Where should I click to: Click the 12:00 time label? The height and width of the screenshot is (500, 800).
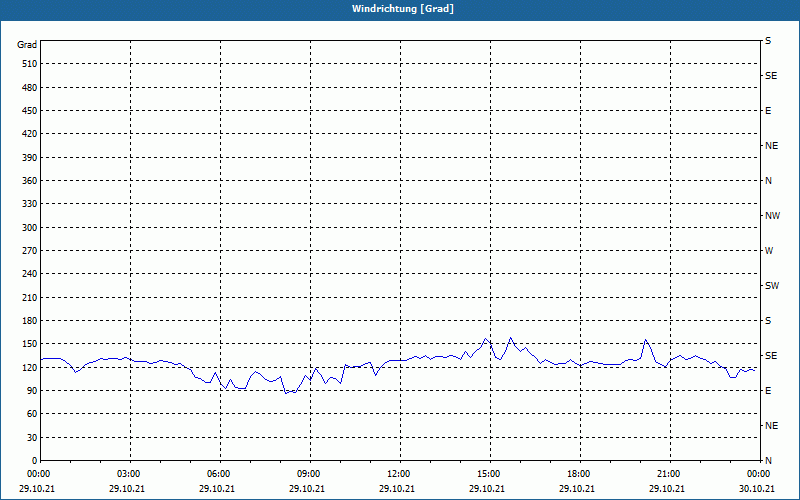click(398, 474)
